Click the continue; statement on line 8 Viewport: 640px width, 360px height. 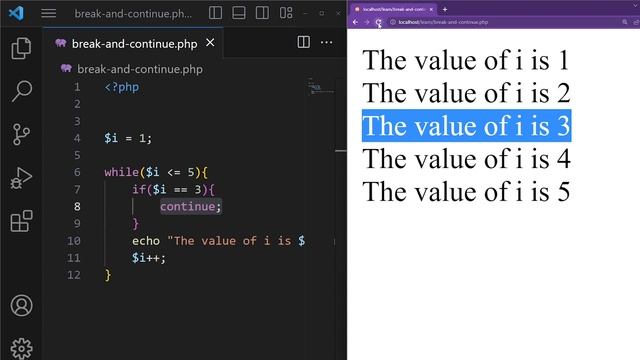pyautogui.click(x=191, y=207)
